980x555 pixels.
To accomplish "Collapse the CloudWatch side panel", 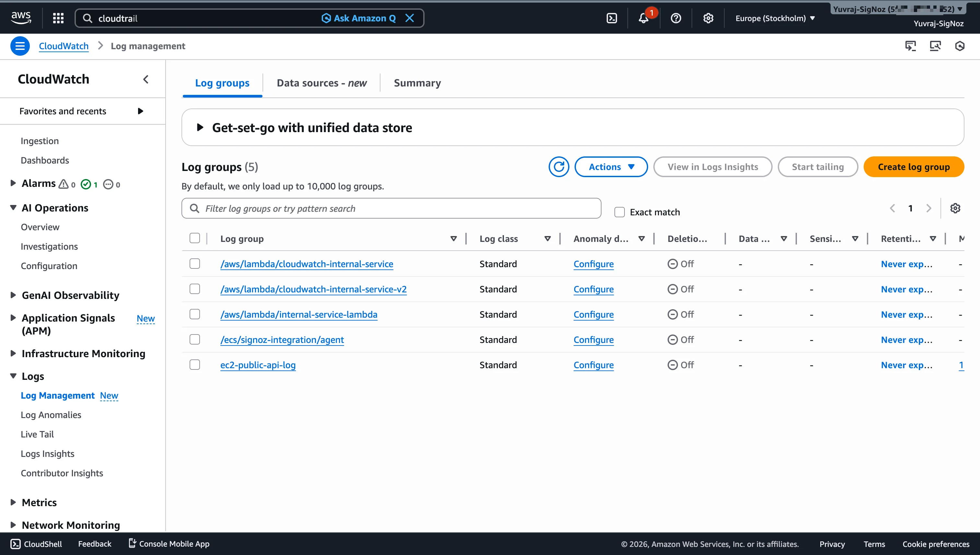I will click(145, 79).
